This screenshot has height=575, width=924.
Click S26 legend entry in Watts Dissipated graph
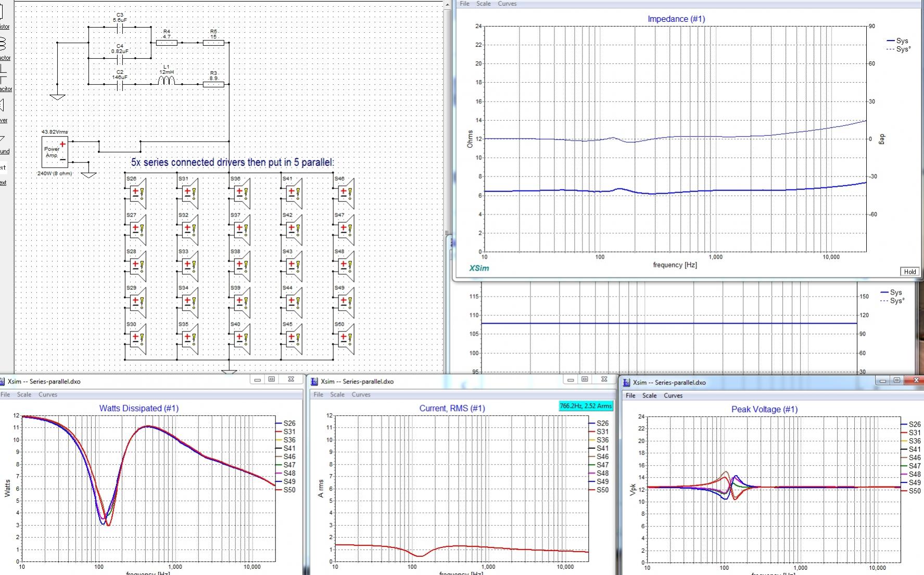pos(285,423)
